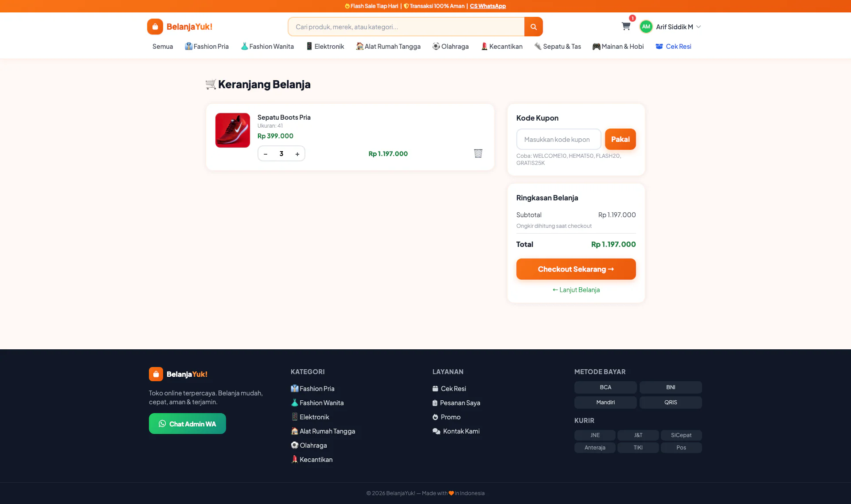Image resolution: width=851 pixels, height=504 pixels.
Task: Open footer Promo link
Action: tap(447, 417)
